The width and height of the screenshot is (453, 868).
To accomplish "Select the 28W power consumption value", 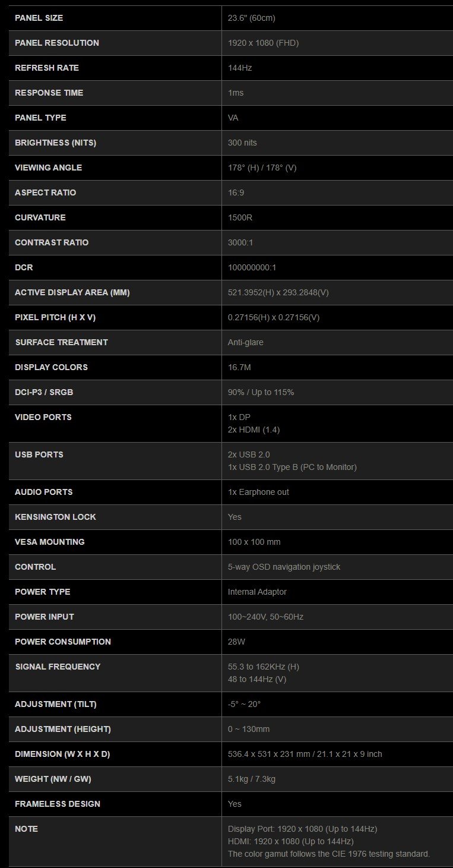I will (x=237, y=642).
